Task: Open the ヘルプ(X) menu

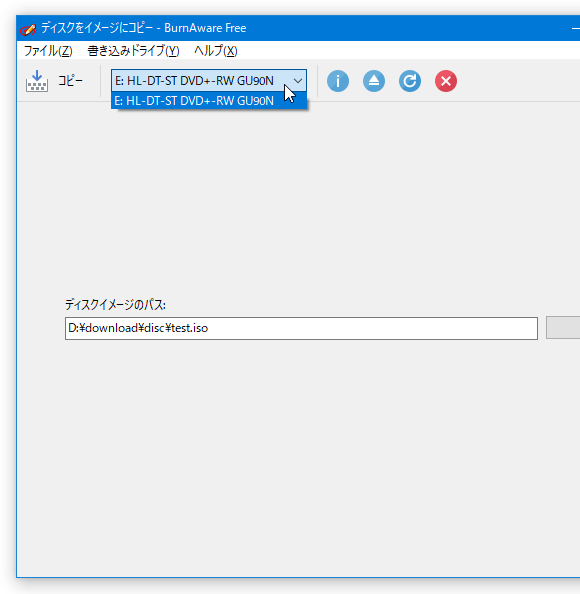Action: (216, 51)
